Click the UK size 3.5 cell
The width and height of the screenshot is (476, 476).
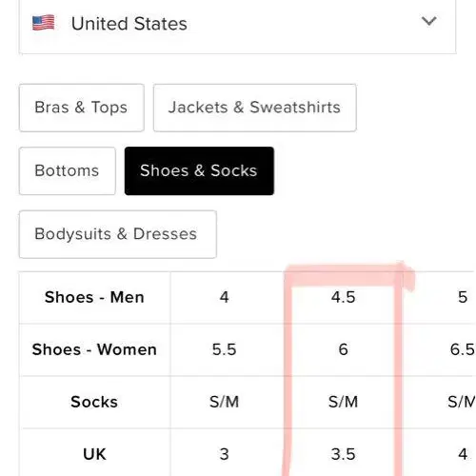point(343,454)
